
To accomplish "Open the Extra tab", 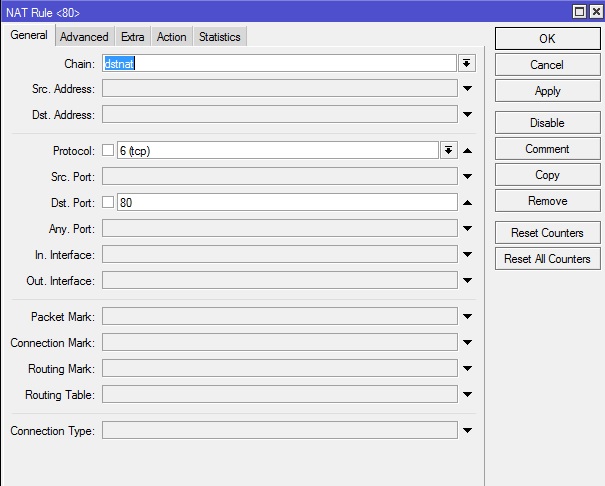I will [x=132, y=37].
